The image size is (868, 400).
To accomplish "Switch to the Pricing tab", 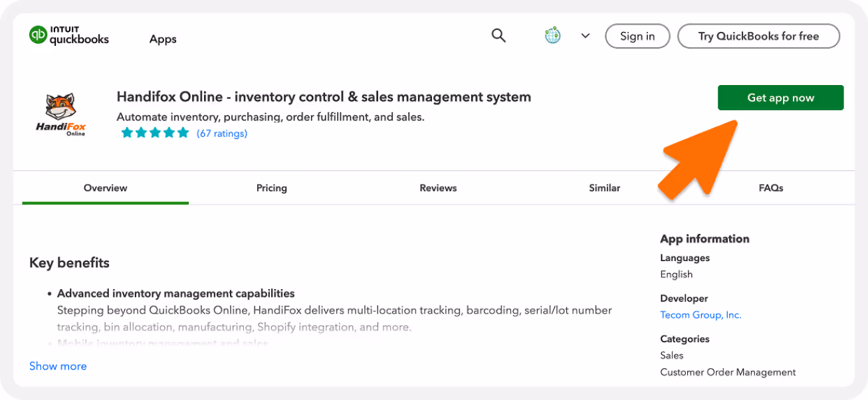I will [272, 188].
